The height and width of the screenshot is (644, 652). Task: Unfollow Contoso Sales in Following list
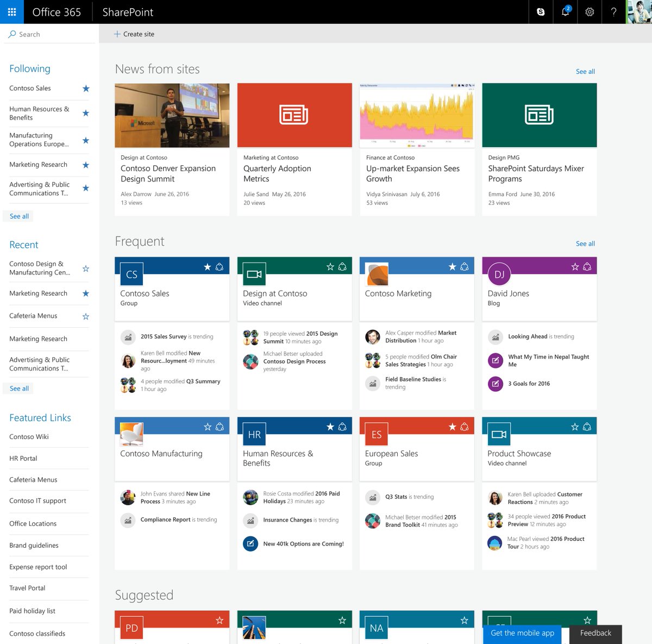point(86,89)
